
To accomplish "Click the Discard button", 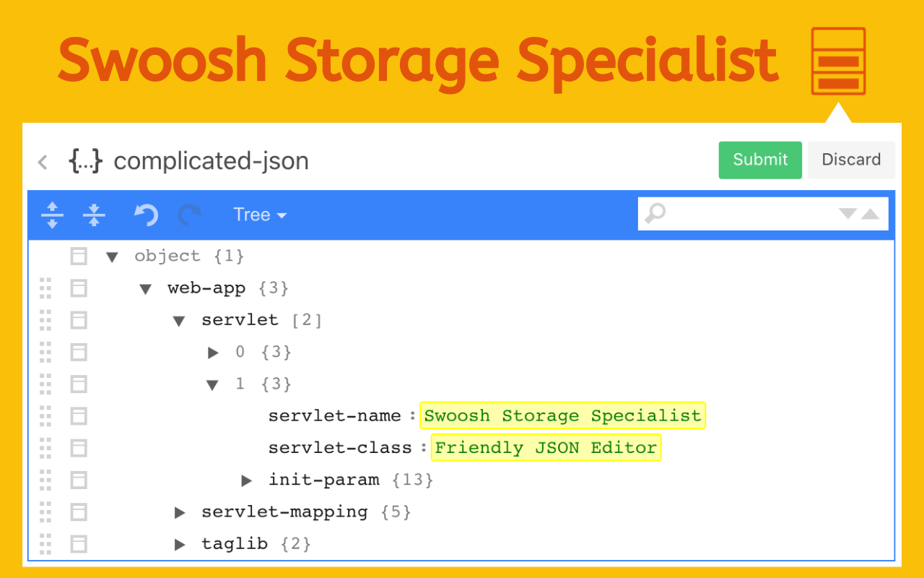I will (x=851, y=160).
